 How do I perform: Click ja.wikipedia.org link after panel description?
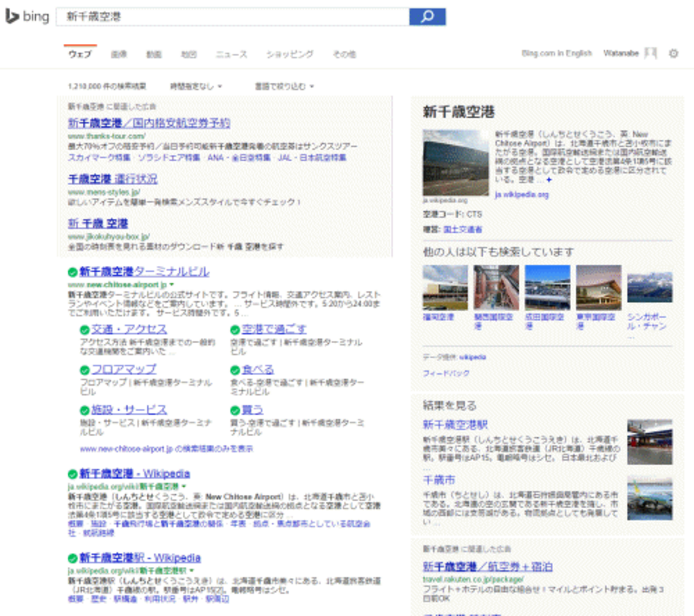(522, 195)
